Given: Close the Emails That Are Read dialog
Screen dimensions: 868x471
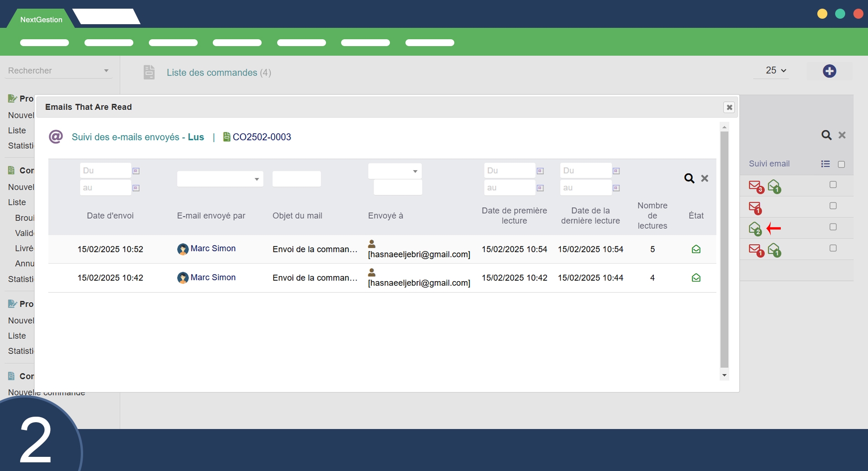Looking at the screenshot, I should [729, 107].
